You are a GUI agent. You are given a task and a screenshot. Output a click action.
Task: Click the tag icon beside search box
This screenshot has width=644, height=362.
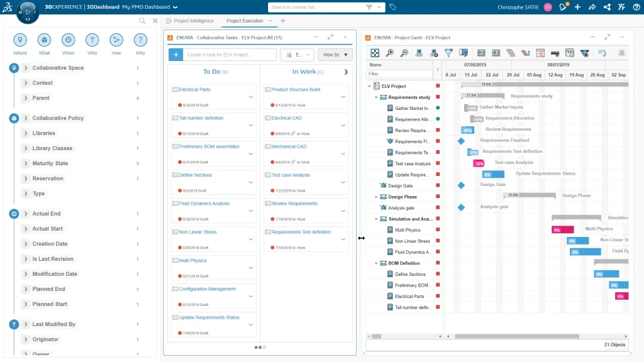tap(393, 7)
